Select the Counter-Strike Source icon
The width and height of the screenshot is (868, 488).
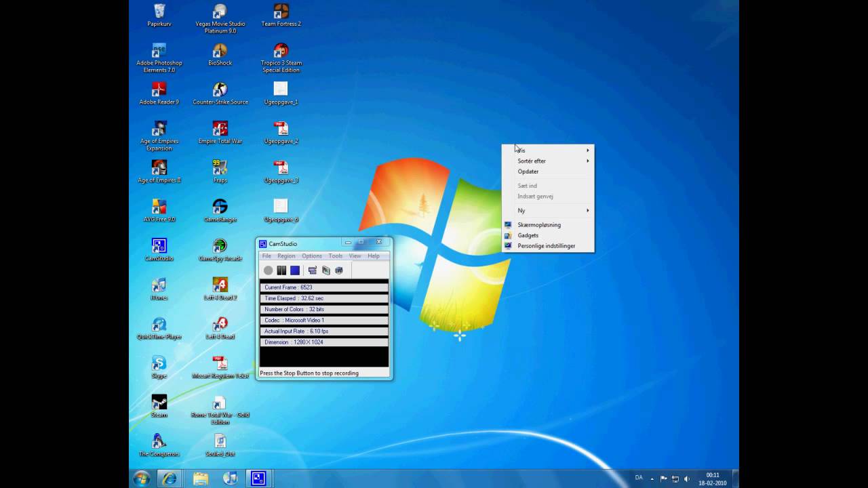click(220, 94)
